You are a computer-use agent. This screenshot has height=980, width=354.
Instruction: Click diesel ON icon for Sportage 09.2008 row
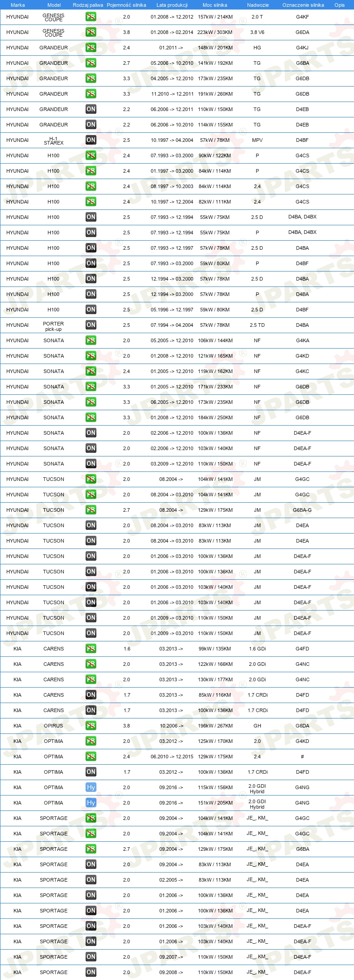pos(91,972)
